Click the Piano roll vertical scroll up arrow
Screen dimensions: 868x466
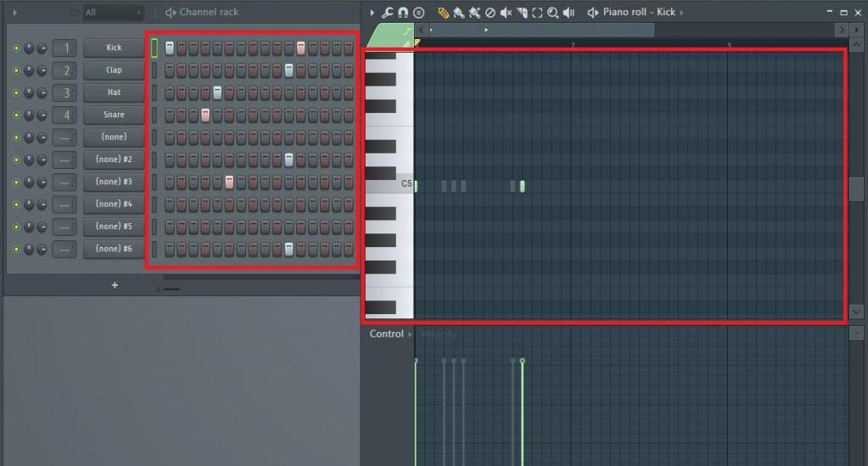click(856, 44)
